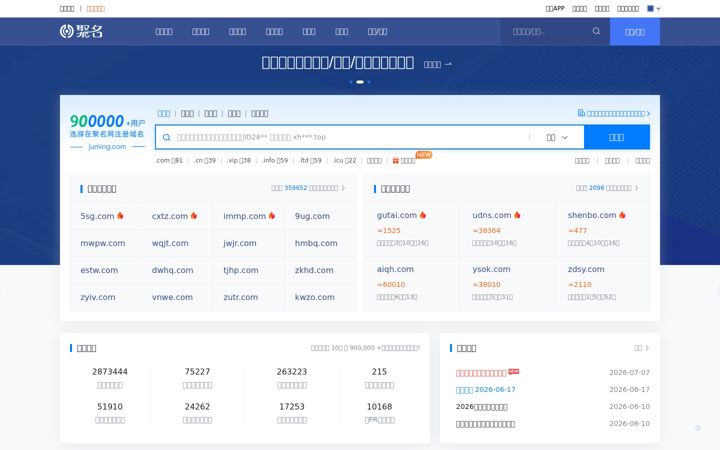Expand the chevron beside 359652 listing count

coord(343,188)
